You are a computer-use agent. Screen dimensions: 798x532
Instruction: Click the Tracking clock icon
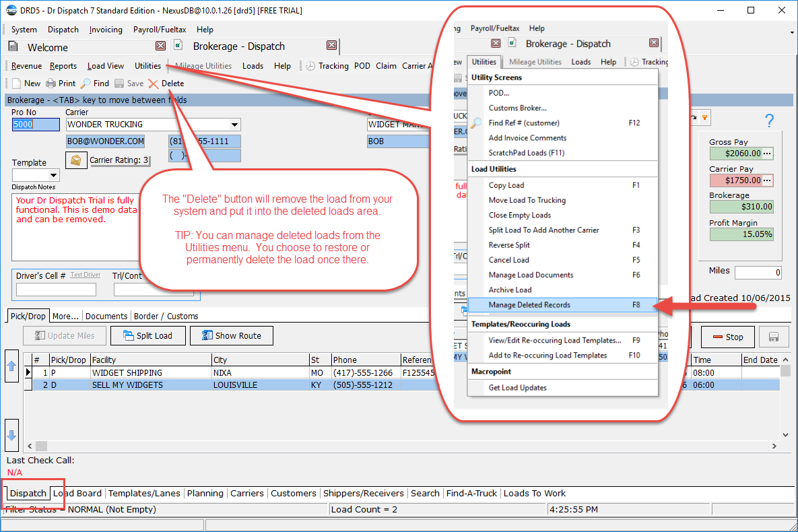pos(310,66)
